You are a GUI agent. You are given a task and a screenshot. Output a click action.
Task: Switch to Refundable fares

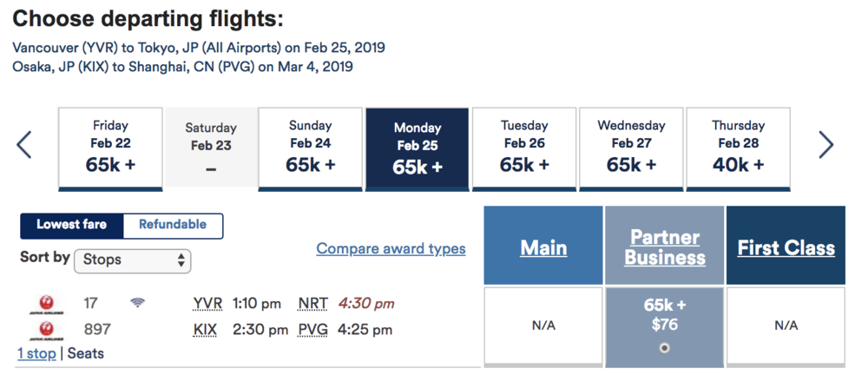point(173,225)
